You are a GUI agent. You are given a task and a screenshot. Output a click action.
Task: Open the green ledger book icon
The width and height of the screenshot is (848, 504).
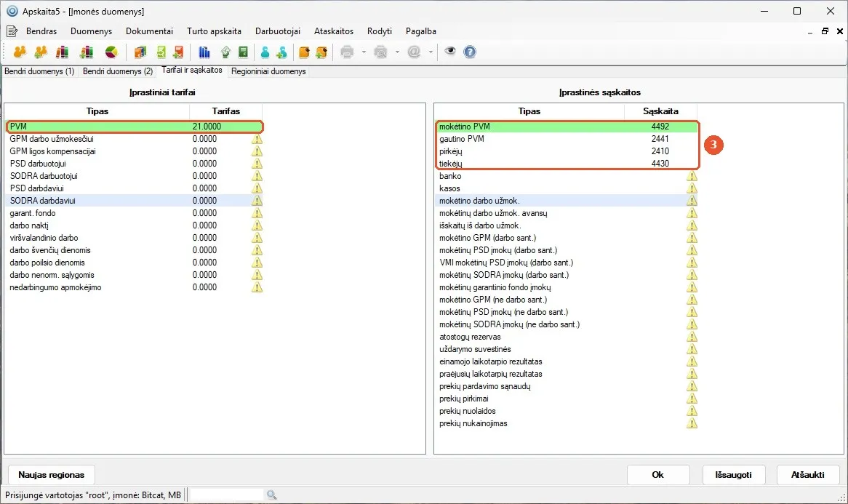tap(244, 52)
